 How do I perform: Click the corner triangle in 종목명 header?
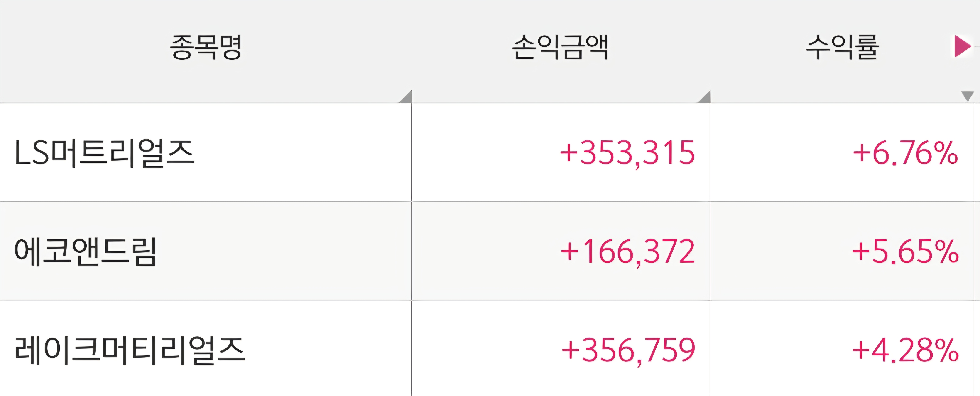pyautogui.click(x=407, y=98)
